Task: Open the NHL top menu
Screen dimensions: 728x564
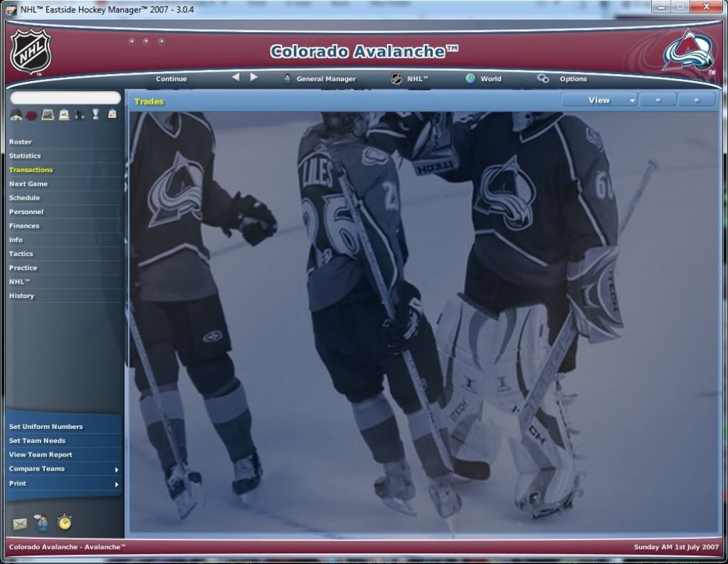Action: coord(410,79)
